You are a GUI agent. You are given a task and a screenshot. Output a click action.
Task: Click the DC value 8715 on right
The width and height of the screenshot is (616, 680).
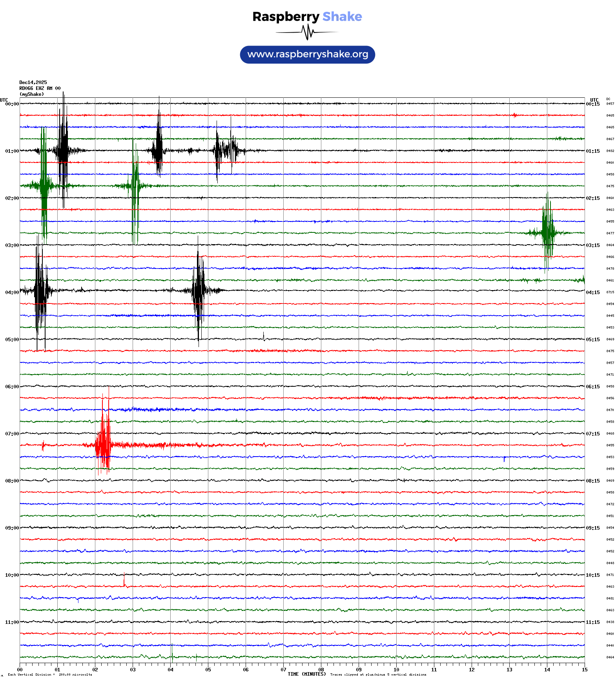coord(610,292)
